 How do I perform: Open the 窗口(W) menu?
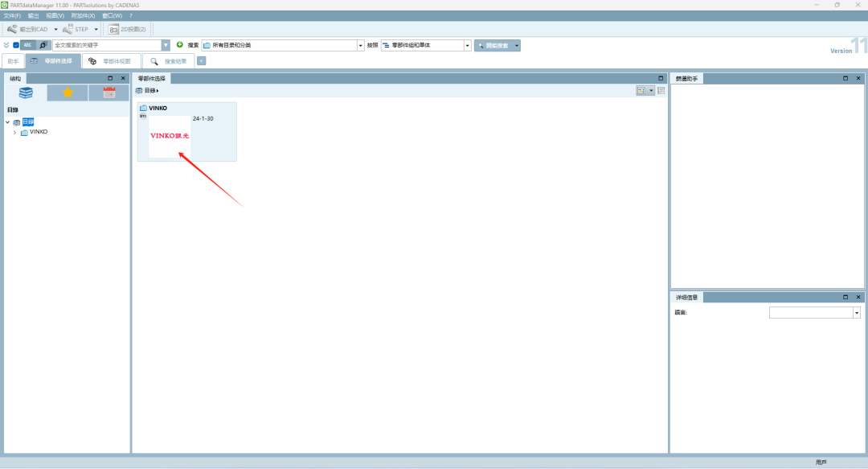pyautogui.click(x=112, y=15)
